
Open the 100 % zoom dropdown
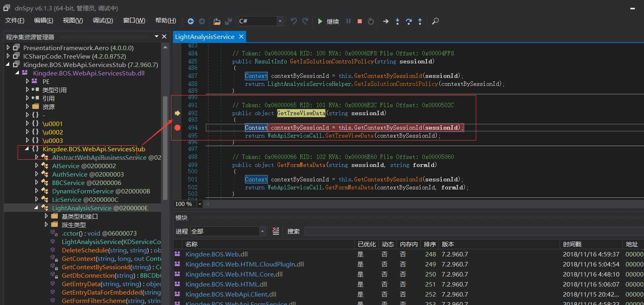200,204
